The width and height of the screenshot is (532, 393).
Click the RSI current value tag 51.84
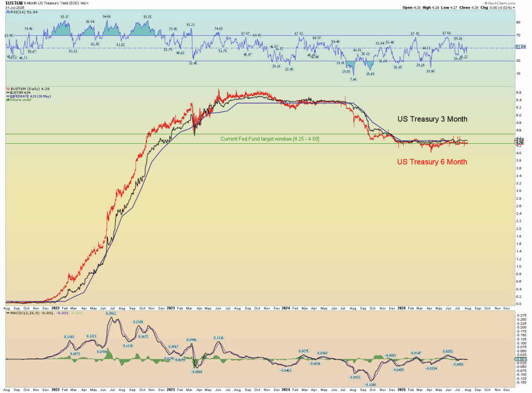(521, 47)
